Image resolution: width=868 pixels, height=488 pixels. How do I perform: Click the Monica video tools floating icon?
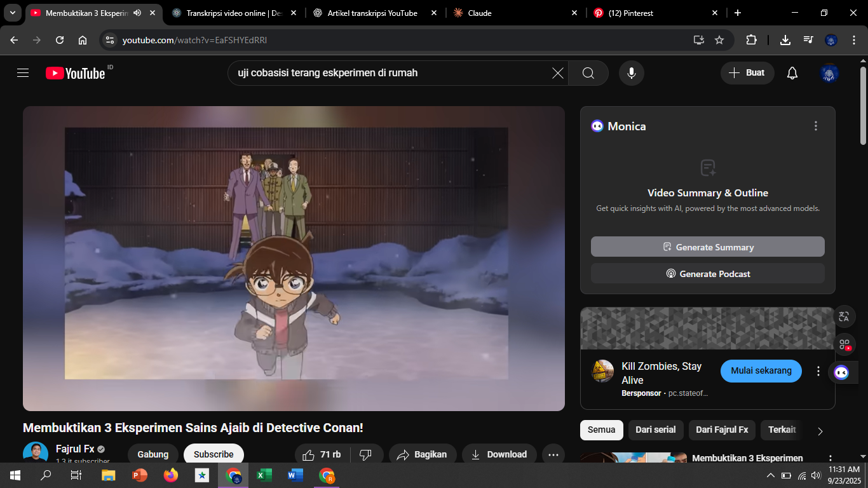844,344
